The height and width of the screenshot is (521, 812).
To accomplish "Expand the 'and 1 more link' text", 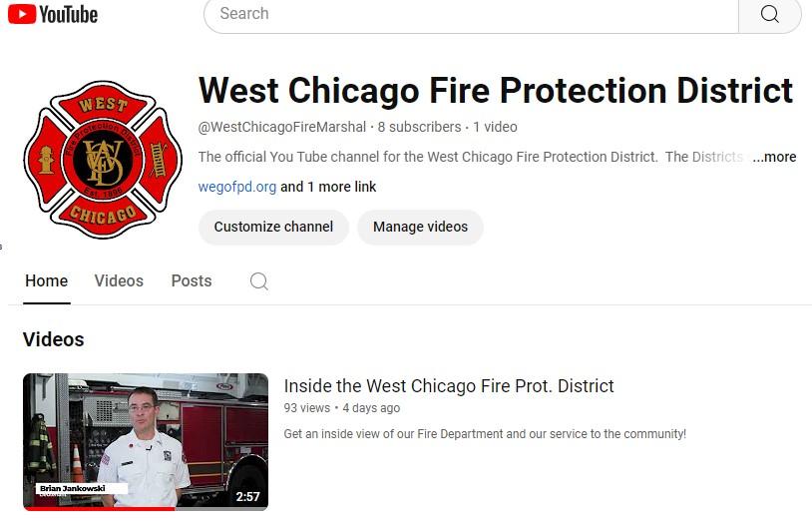I will (x=328, y=187).
